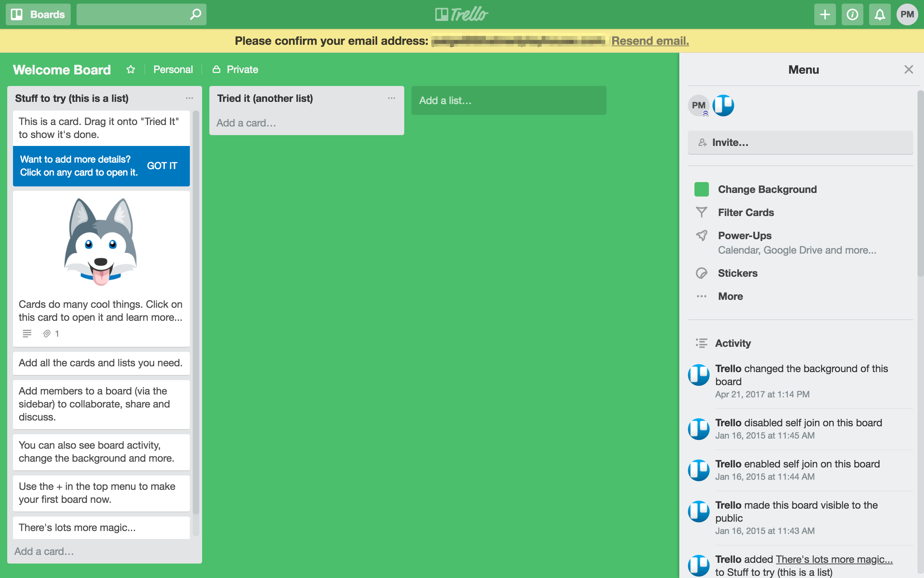Change the Private visibility setting
The width and height of the screenshot is (924, 578).
[x=235, y=70]
